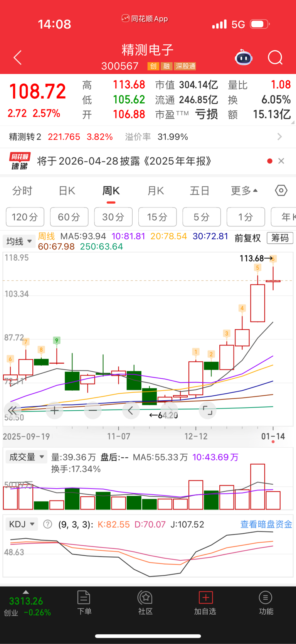296x644 pixels.
Task: Open 社区 community icon in bottom bar
Action: pos(145,598)
